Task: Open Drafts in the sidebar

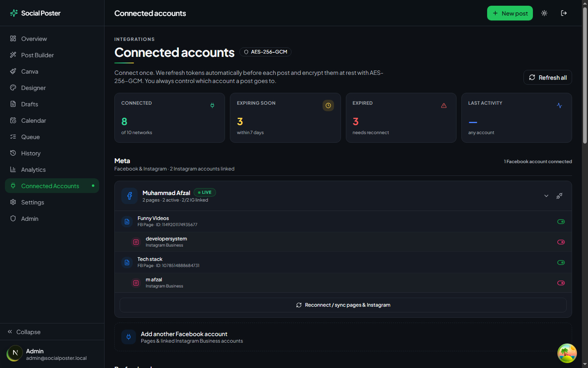Action: tap(52, 104)
